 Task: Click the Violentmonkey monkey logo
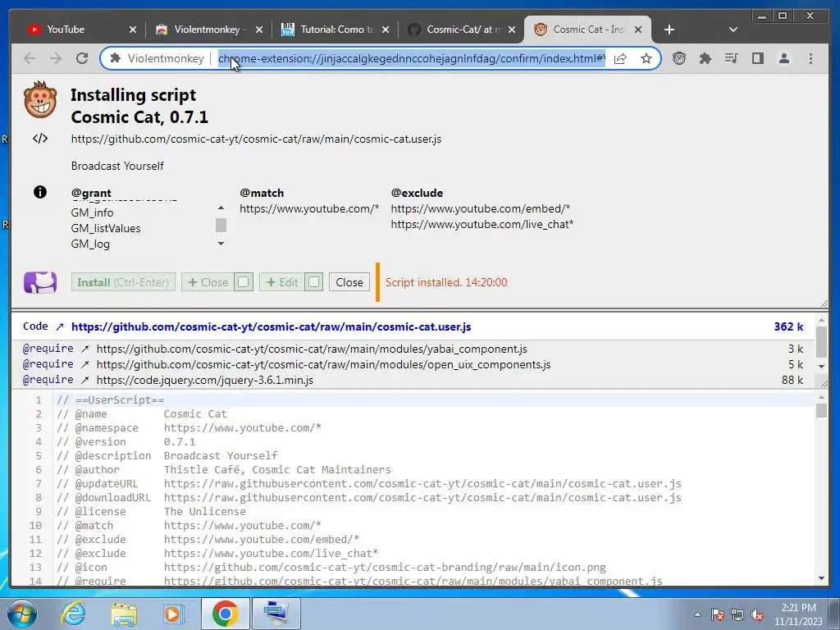pyautogui.click(x=41, y=99)
